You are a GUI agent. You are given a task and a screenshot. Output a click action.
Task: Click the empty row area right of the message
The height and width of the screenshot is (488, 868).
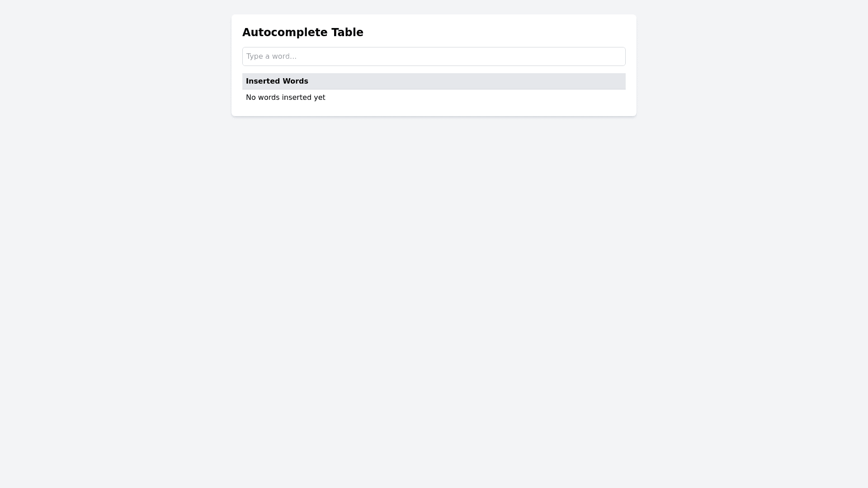click(475, 98)
